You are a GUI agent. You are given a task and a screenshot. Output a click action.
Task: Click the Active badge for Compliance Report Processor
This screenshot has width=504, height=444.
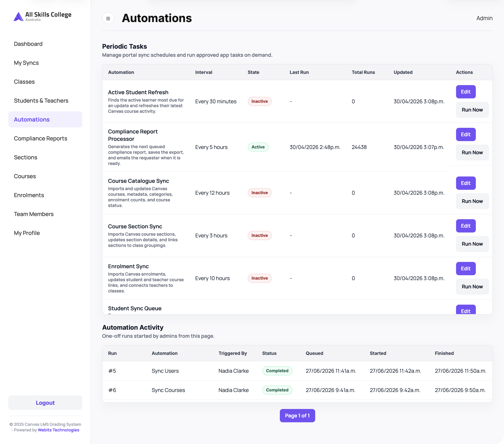(258, 147)
